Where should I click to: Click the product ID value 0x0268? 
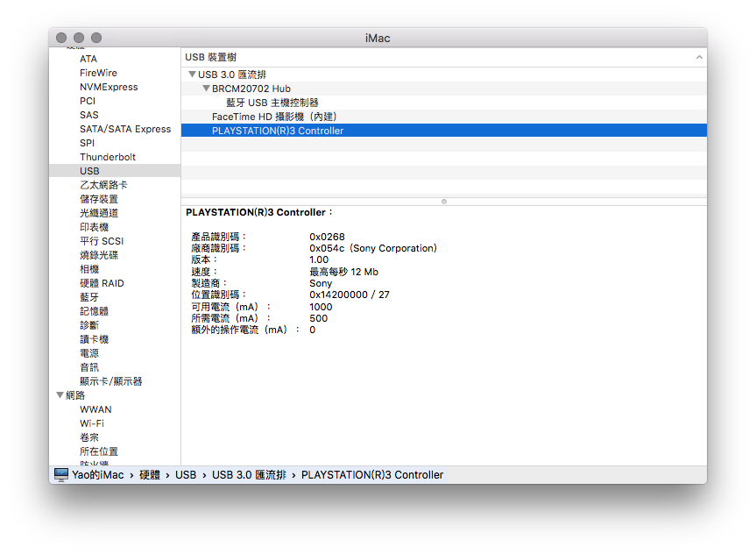[x=328, y=237]
